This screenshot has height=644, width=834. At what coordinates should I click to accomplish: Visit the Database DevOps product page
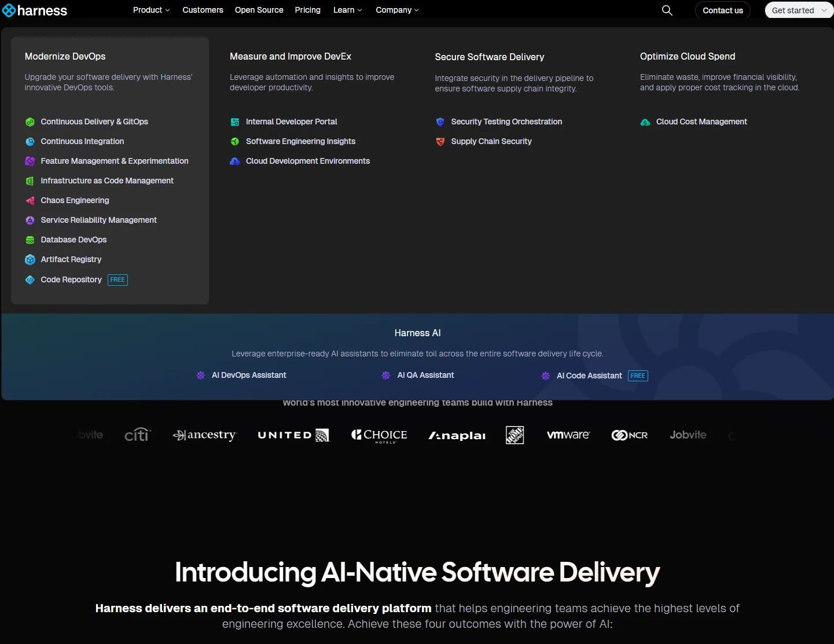click(74, 240)
